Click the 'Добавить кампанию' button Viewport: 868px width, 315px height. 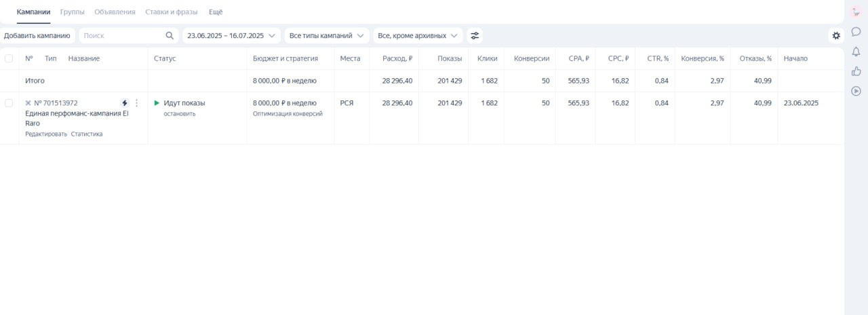coord(37,35)
